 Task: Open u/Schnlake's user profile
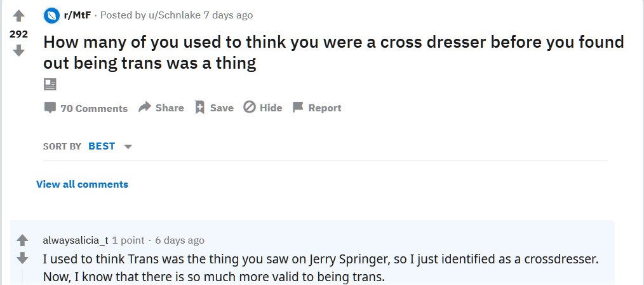tap(174, 16)
